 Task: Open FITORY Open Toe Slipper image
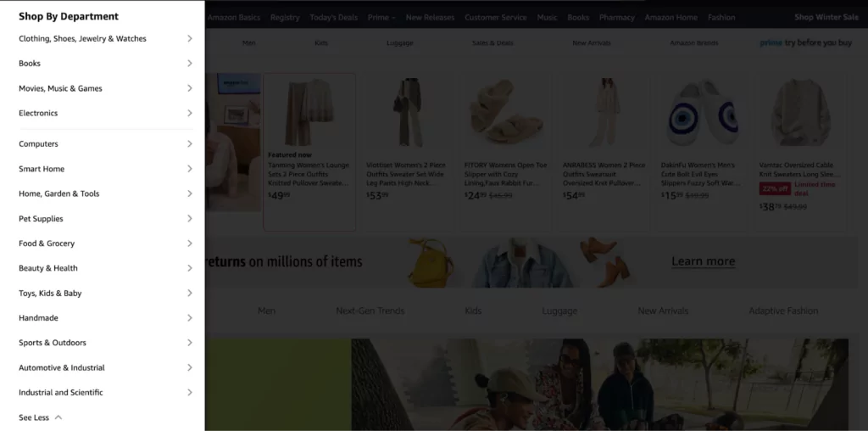tap(507, 113)
